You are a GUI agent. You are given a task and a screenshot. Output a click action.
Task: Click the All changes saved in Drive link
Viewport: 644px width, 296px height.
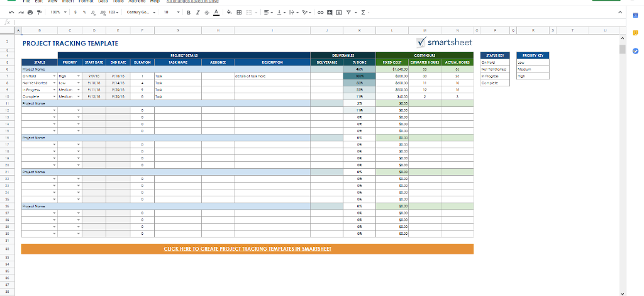coord(192,1)
